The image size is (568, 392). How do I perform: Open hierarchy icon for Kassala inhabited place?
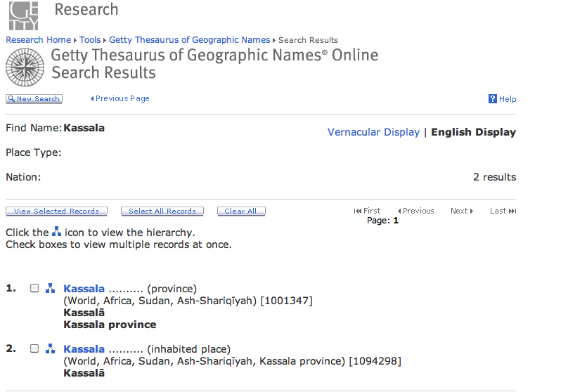[x=49, y=349]
